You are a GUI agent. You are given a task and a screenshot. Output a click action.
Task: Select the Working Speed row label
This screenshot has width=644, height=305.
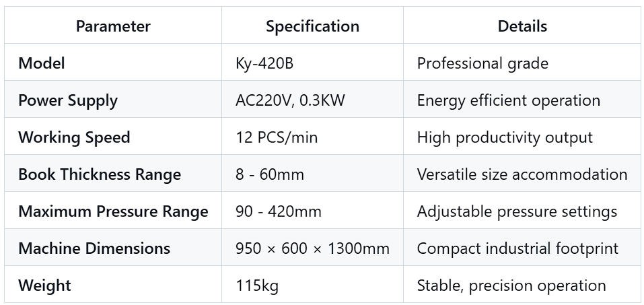coord(74,137)
